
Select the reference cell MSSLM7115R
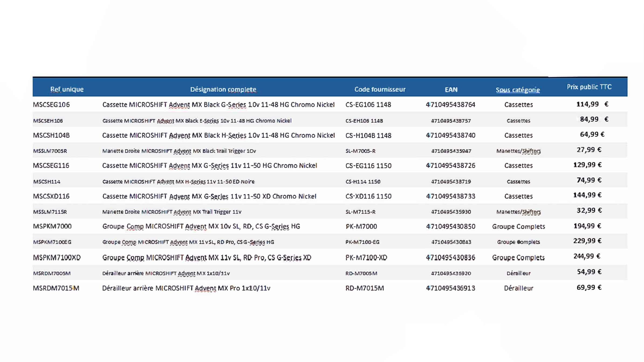click(50, 212)
